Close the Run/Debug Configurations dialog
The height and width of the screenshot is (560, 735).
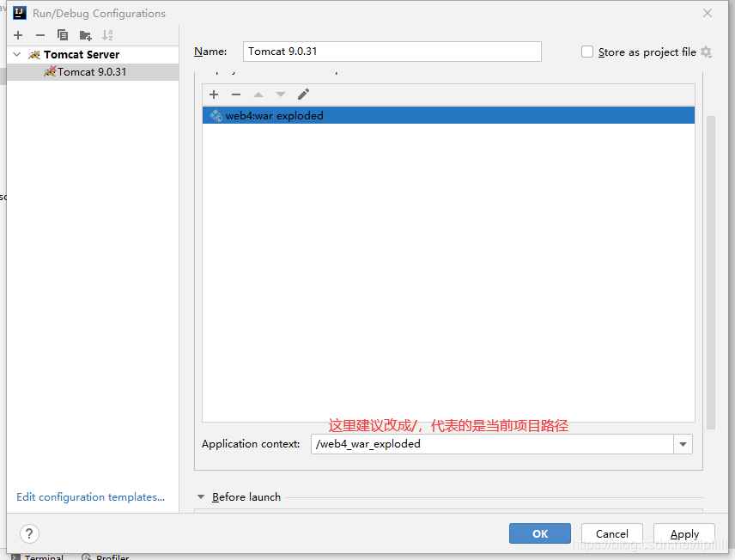coord(708,13)
